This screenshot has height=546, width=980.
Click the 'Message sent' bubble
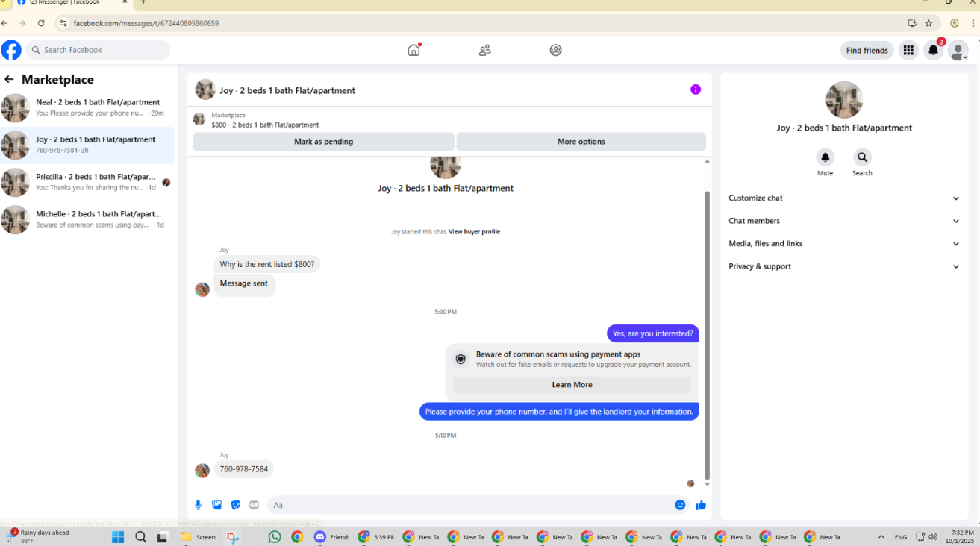(244, 284)
